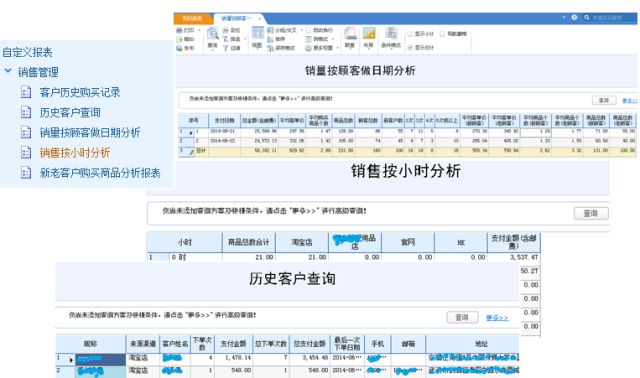This screenshot has height=378, width=640.
Task: Enable the 显示小计 checkbox
Action: pos(410,34)
